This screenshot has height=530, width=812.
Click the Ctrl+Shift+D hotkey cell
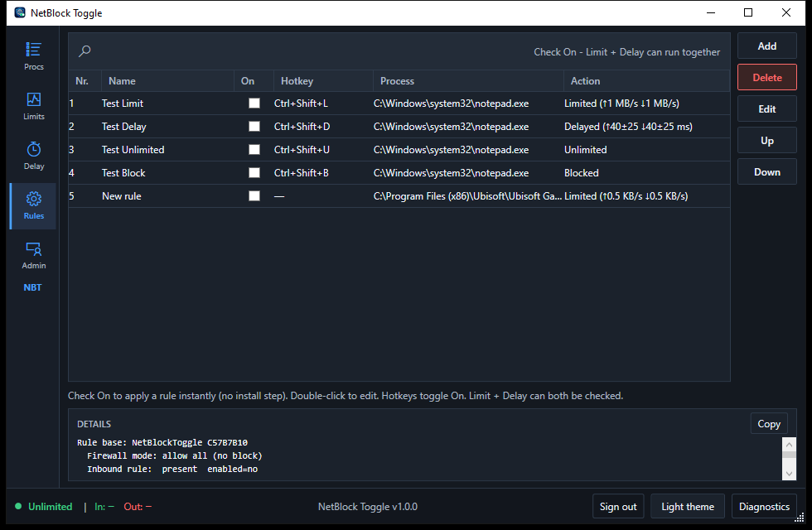tap(302, 126)
